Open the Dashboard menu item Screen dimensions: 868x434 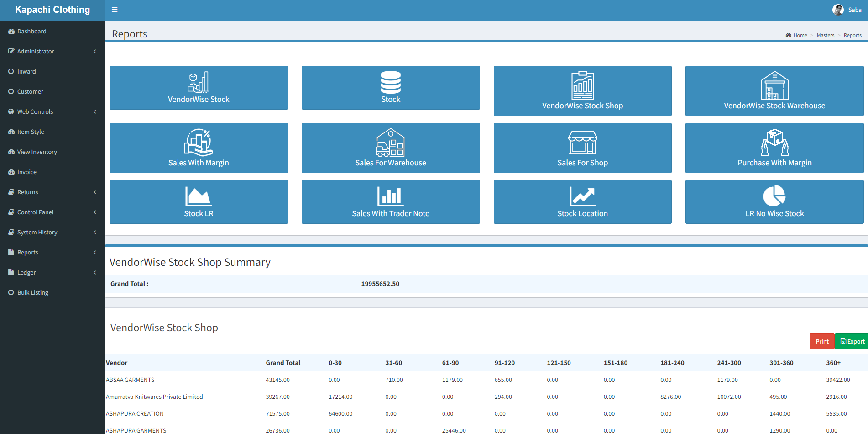click(x=31, y=32)
